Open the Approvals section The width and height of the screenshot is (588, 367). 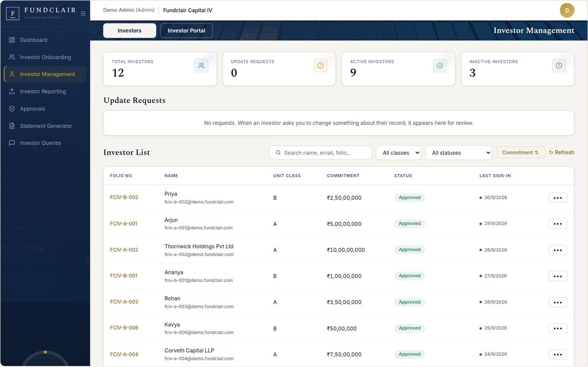(x=45, y=109)
